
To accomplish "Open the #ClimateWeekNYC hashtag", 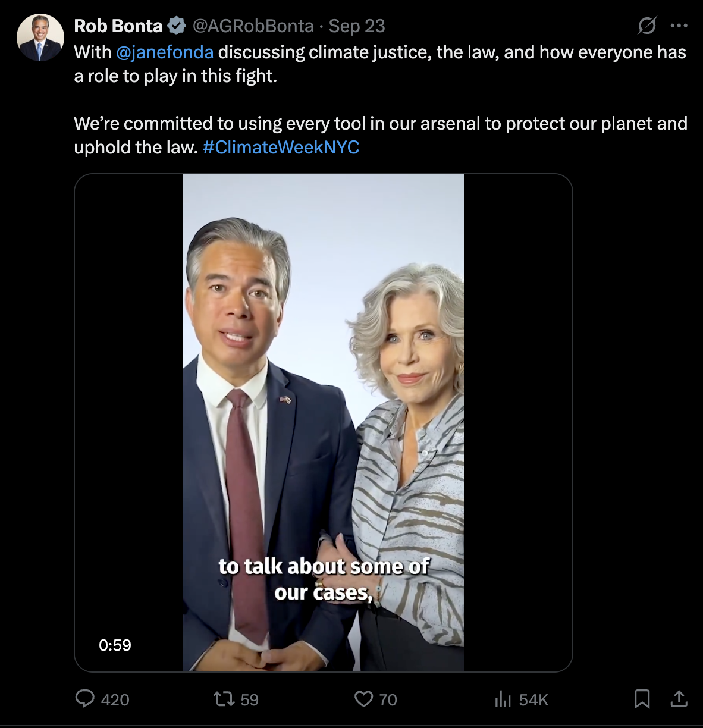I will click(x=281, y=147).
